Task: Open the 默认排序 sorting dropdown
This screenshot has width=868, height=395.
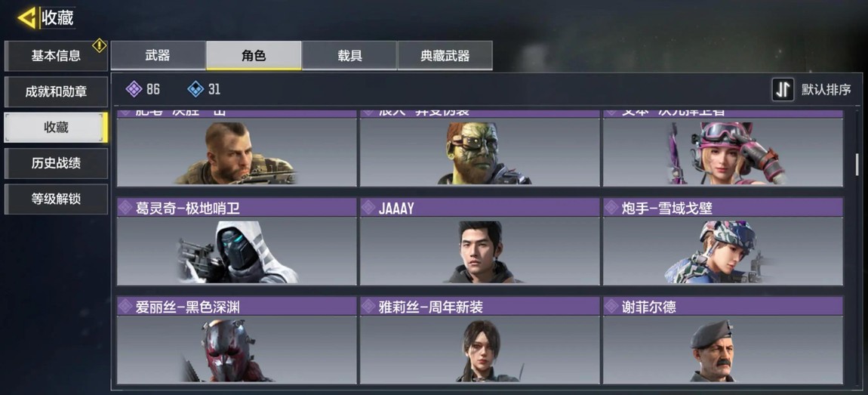Action: [x=812, y=90]
